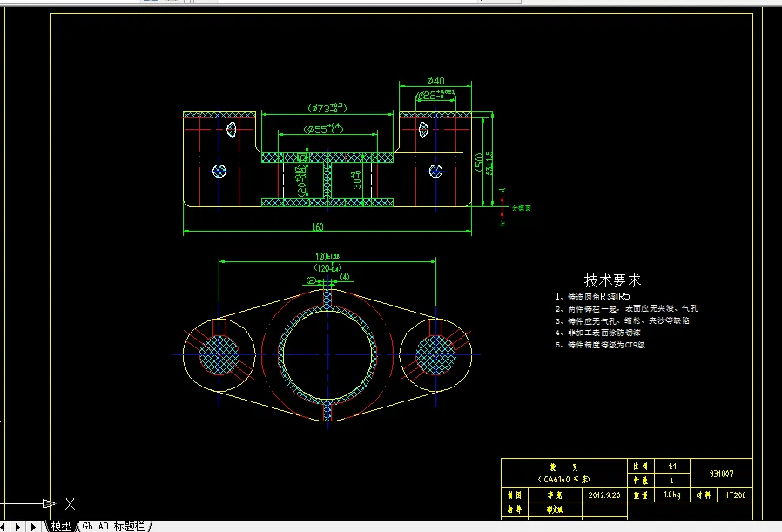Select the 制图 drafter label cell
Screen dimensions: 782x532
515,495
